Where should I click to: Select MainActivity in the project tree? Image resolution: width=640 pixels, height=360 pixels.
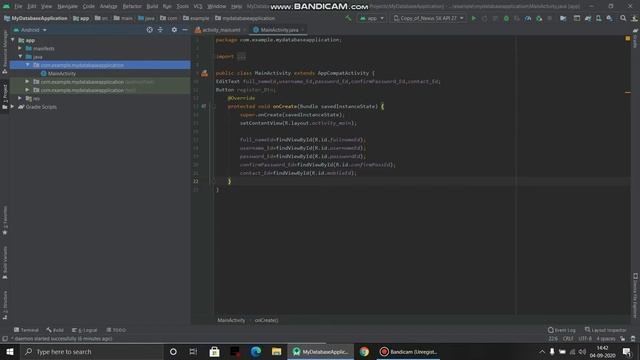pos(58,73)
